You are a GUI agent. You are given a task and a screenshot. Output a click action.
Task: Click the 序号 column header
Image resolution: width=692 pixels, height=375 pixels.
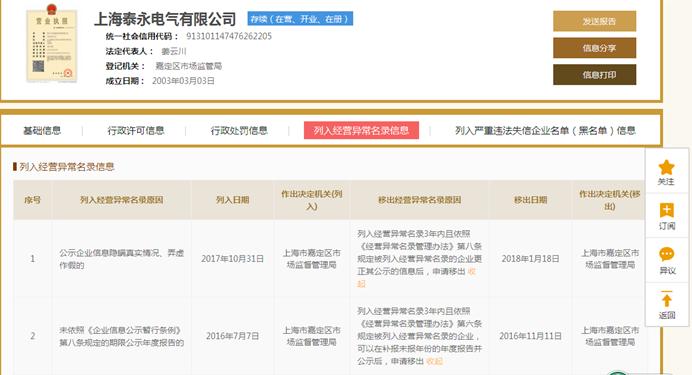[33, 200]
